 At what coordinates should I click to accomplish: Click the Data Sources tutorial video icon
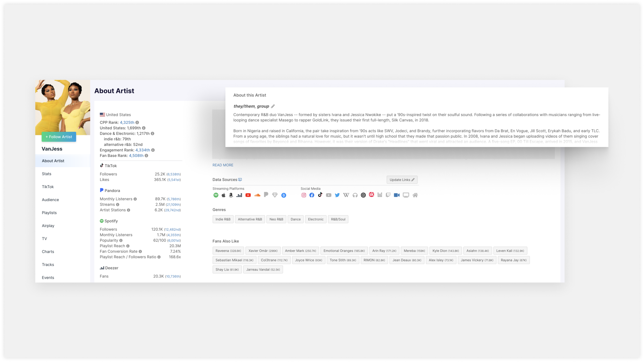coord(240,180)
